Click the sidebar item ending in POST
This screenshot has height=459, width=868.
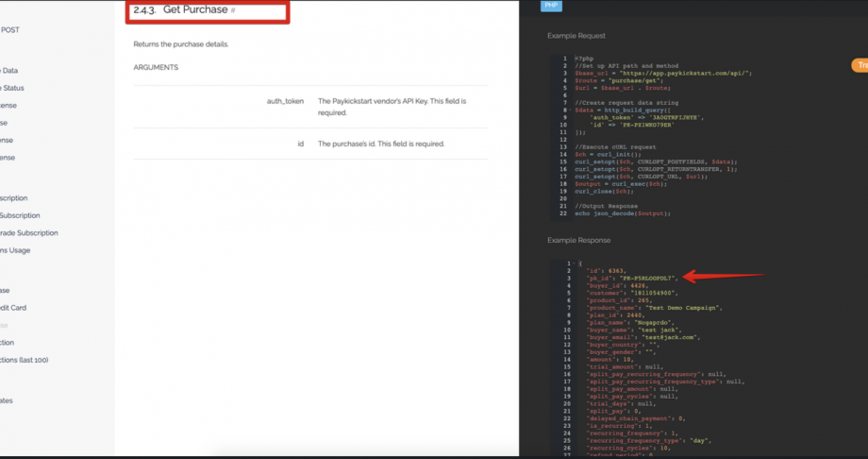pos(9,29)
